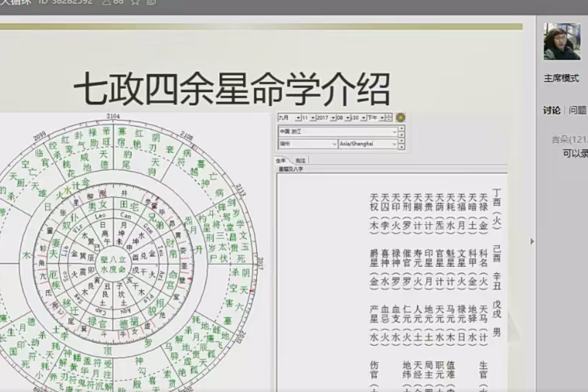Viewport: 588px width, 392px height.
Task: Open the year dropdown showing 2017
Action: [x=333, y=118]
